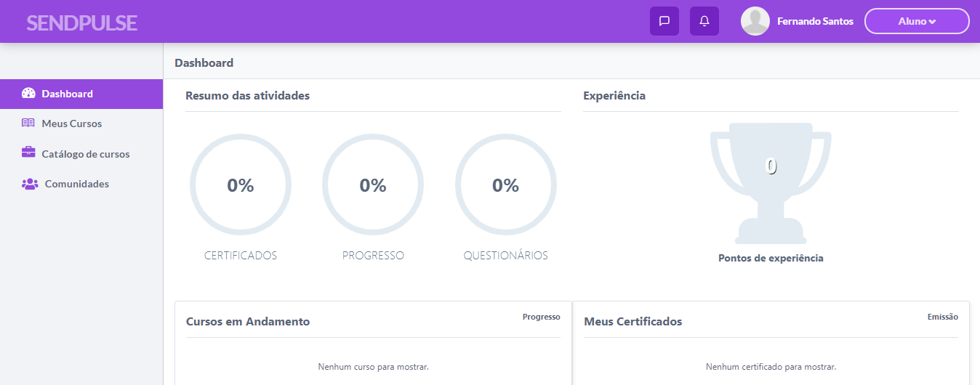
Task: Go to Dashboard in the sidebar
Action: click(x=81, y=94)
